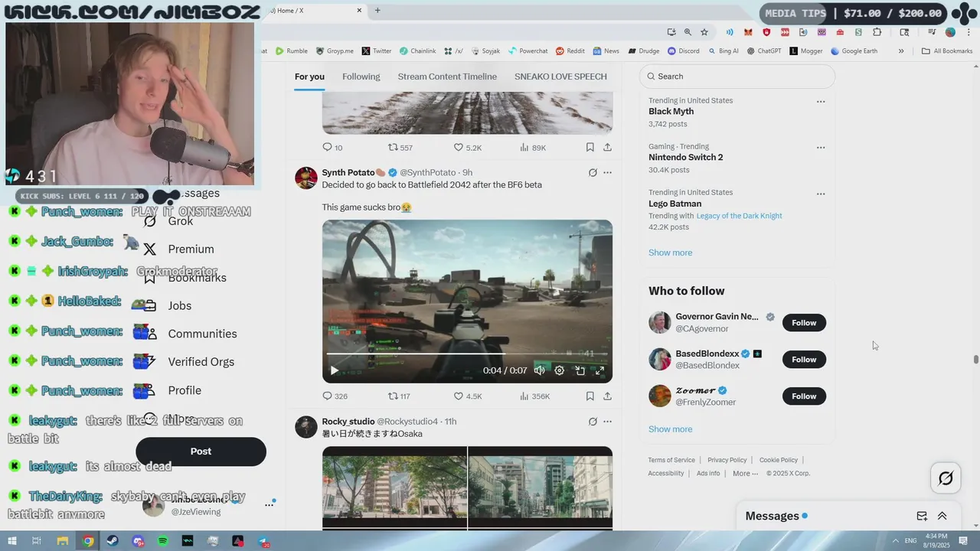Follow Governor Gavin Newsom
The image size is (980, 551).
(804, 323)
